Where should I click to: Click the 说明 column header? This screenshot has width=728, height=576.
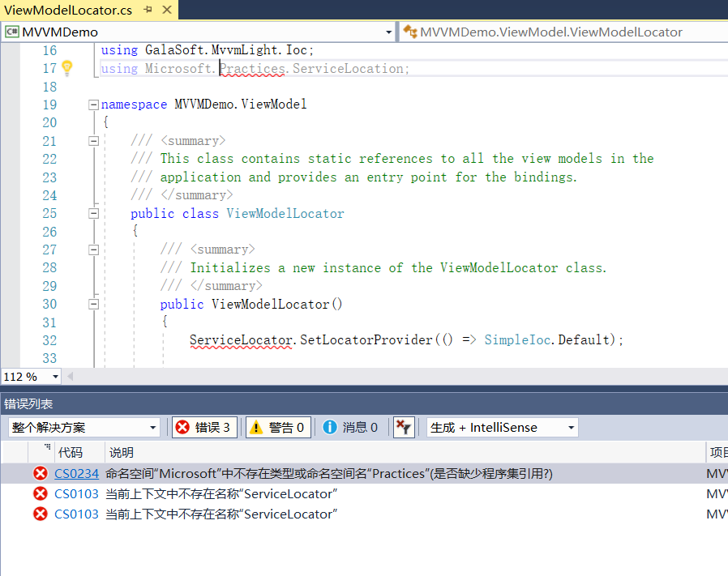coord(405,453)
